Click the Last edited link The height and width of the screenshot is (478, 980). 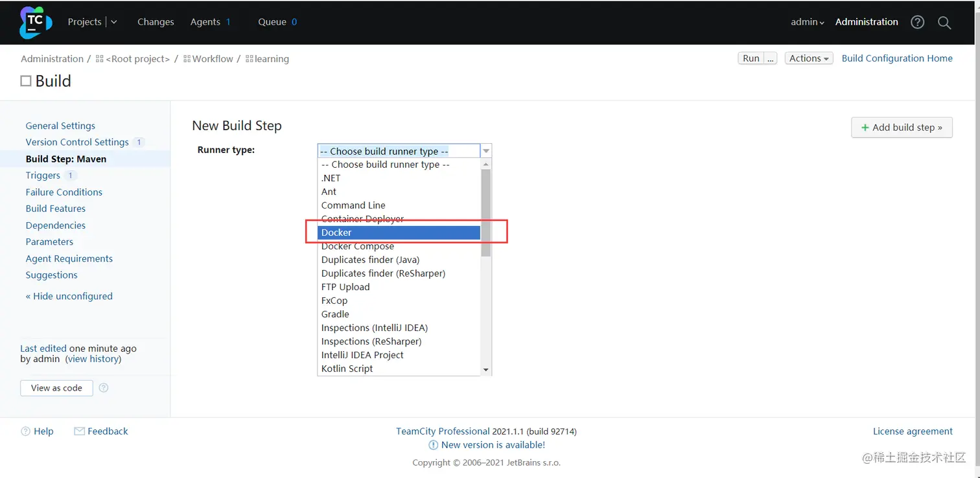43,348
